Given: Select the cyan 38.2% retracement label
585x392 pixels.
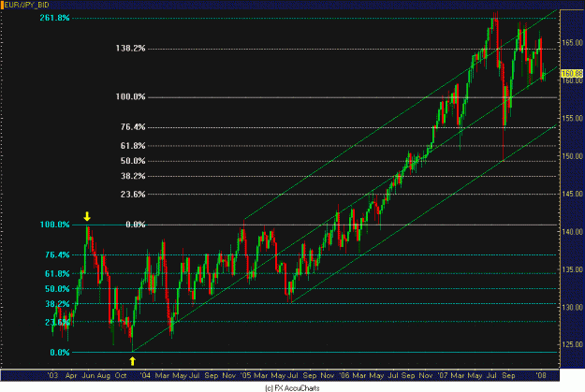Looking at the screenshot, I should coord(57,304).
